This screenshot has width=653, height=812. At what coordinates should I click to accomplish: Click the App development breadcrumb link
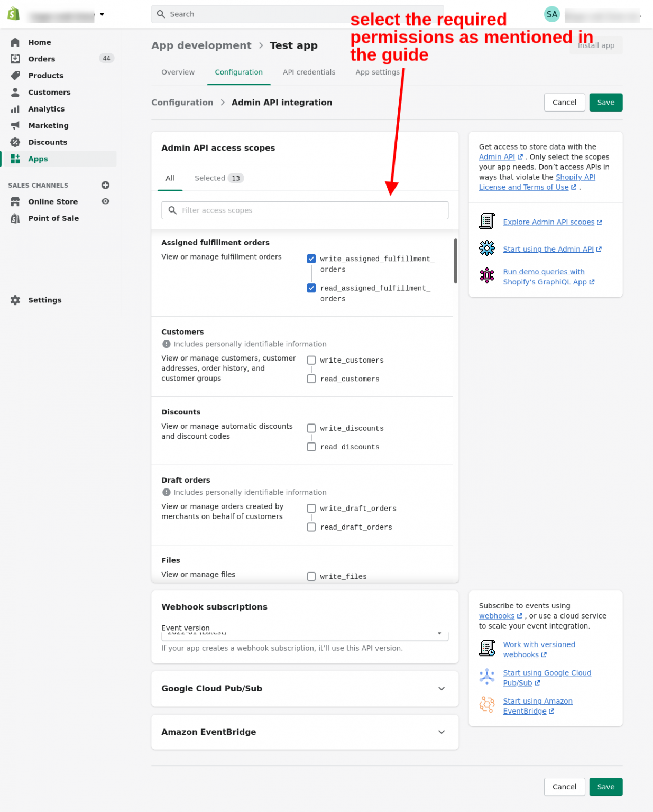coord(201,45)
